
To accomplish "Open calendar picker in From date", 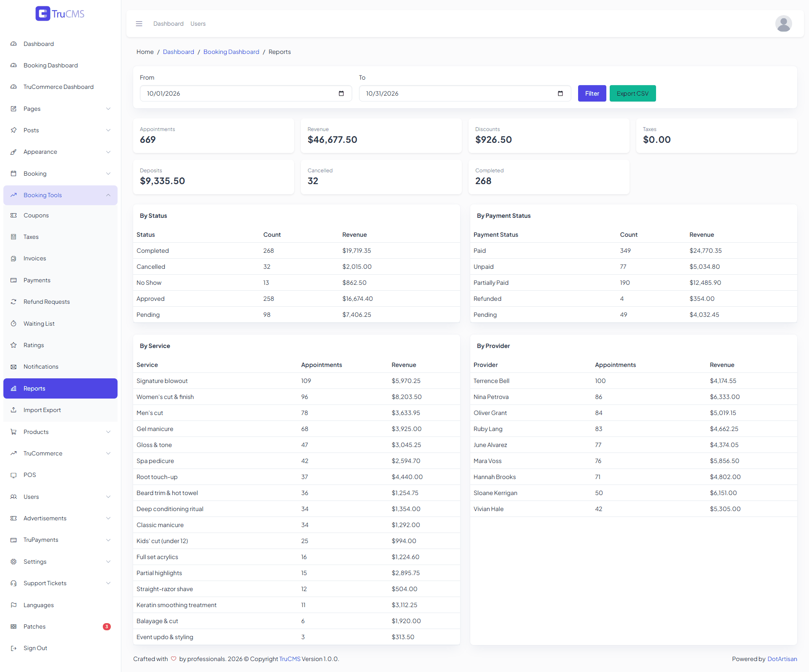I will click(341, 94).
